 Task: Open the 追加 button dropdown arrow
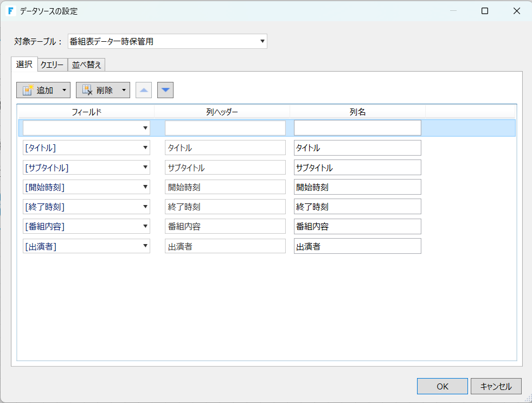[65, 90]
